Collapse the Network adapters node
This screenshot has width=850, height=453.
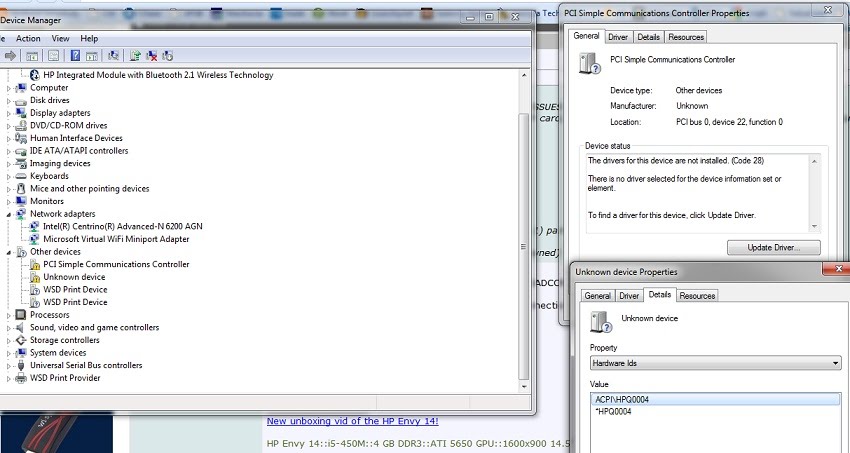(x=9, y=214)
